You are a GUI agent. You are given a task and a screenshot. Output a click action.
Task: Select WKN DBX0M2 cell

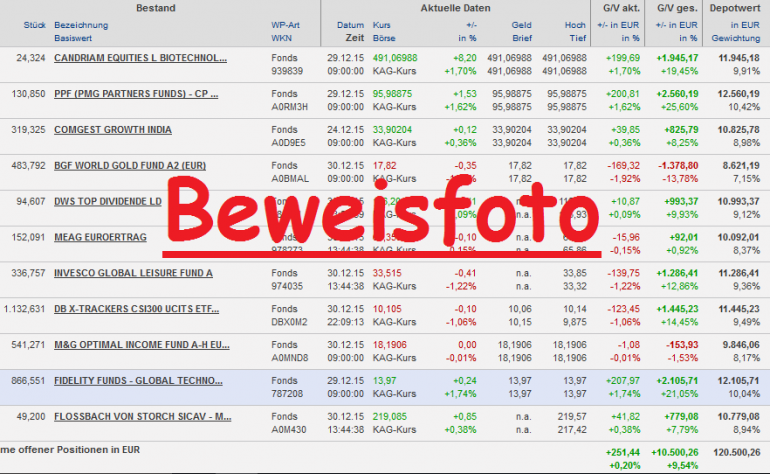pyautogui.click(x=289, y=322)
